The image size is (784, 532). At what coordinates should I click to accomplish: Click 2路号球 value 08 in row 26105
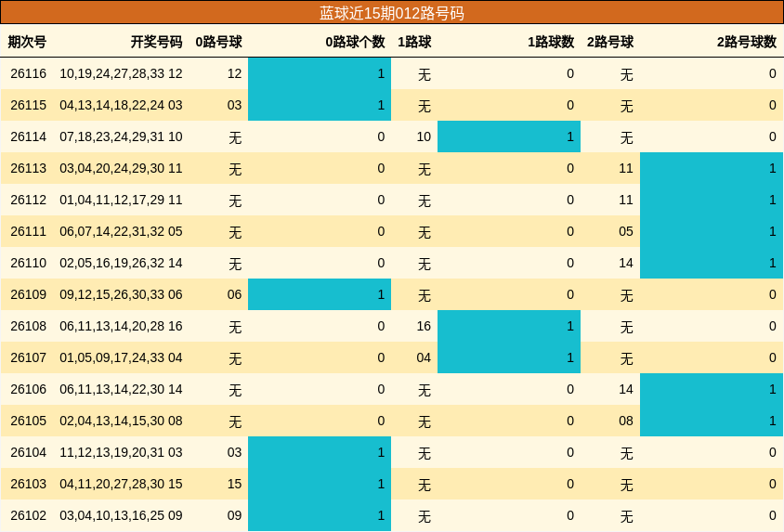[626, 422]
